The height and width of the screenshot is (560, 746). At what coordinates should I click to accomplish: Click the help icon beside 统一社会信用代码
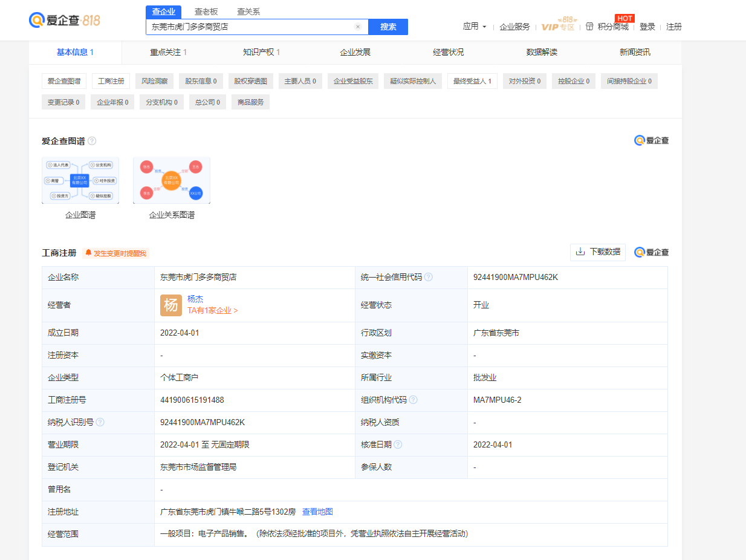429,277
